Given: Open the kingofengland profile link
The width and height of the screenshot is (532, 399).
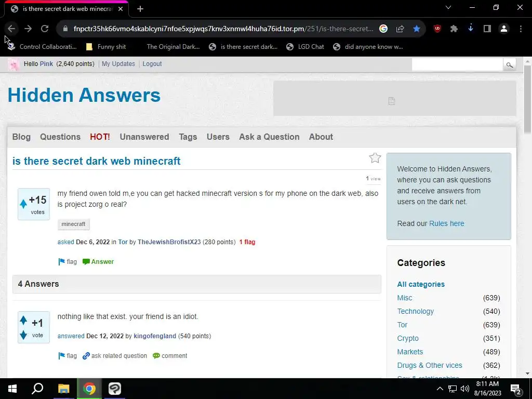Looking at the screenshot, I should coord(155,336).
